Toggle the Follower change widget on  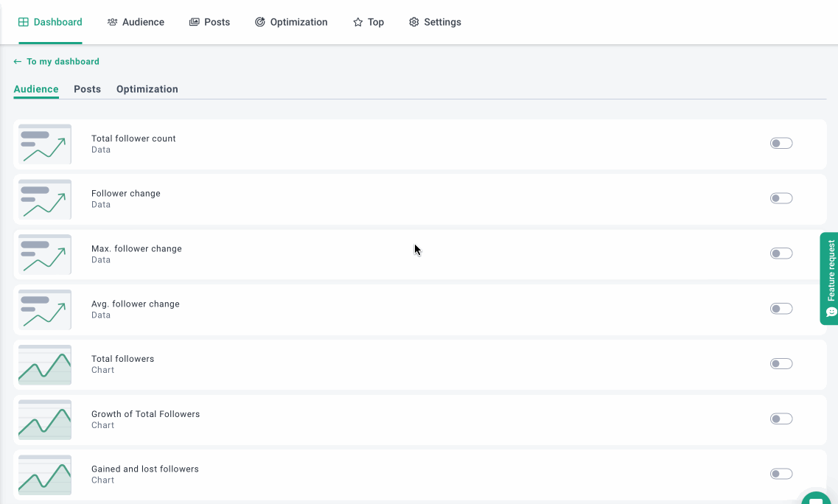point(781,198)
